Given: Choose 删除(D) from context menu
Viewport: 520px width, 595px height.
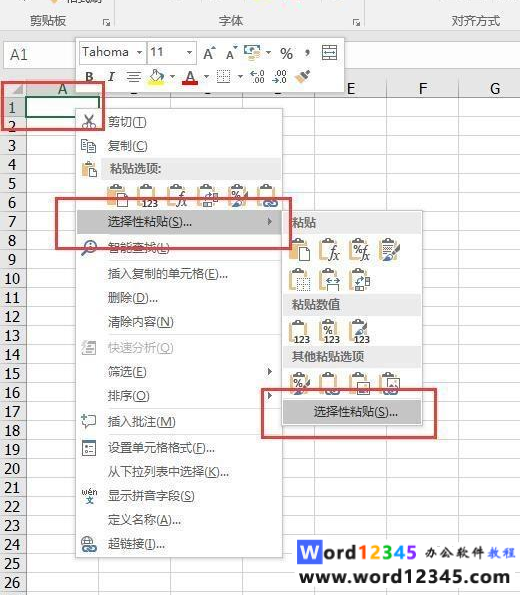Looking at the screenshot, I should tap(179, 298).
